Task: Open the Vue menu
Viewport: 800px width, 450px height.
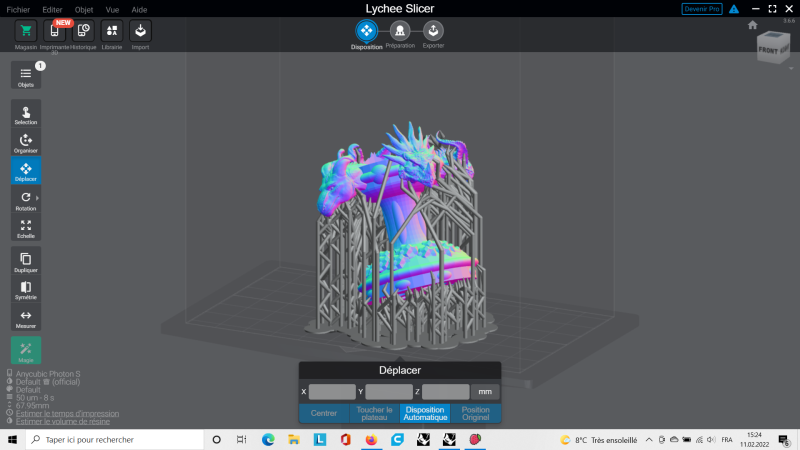Action: tap(112, 9)
